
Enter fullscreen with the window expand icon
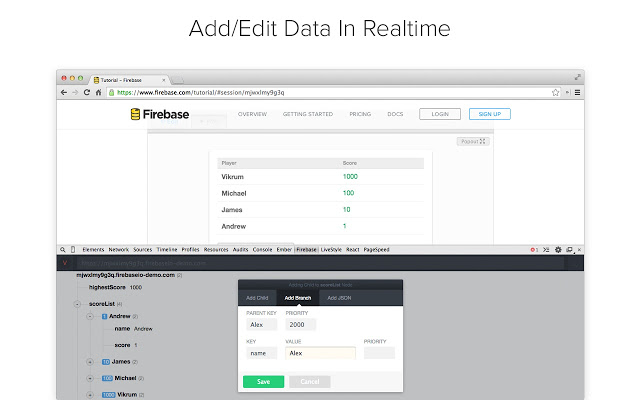578,77
